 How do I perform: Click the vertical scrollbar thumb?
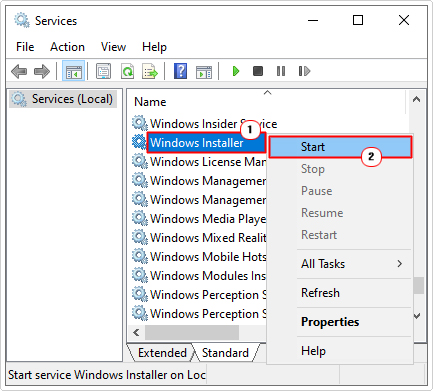coord(419,286)
